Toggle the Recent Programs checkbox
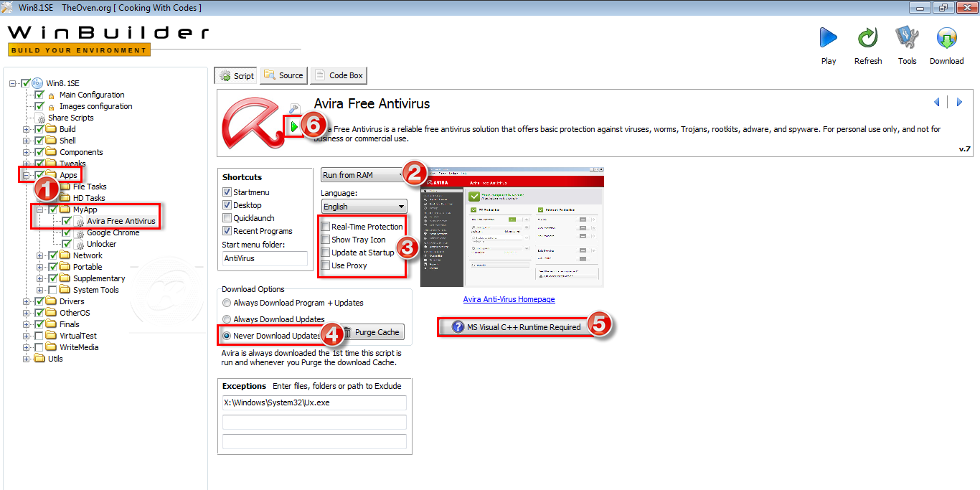 [x=227, y=231]
